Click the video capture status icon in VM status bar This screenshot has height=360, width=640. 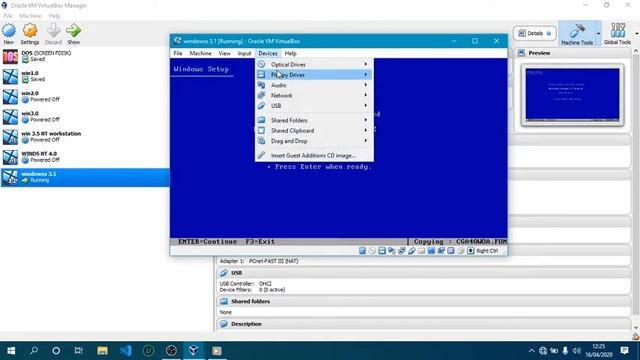[441, 251]
